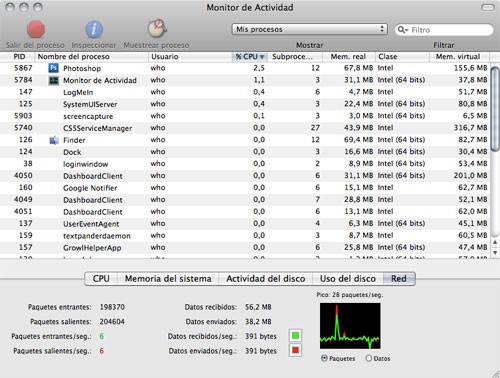The width and height of the screenshot is (500, 378).
Task: Click Finder's 69,4 MB real memory value
Action: (x=358, y=140)
